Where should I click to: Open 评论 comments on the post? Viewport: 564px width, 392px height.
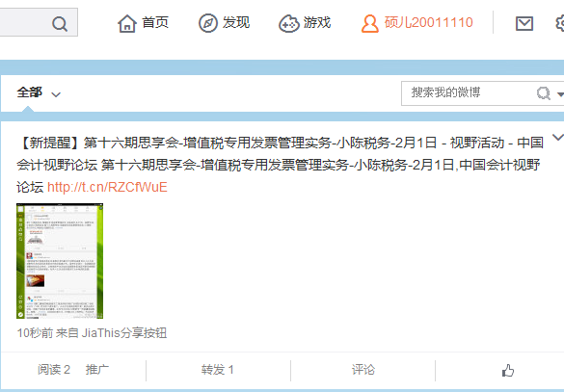point(363,370)
